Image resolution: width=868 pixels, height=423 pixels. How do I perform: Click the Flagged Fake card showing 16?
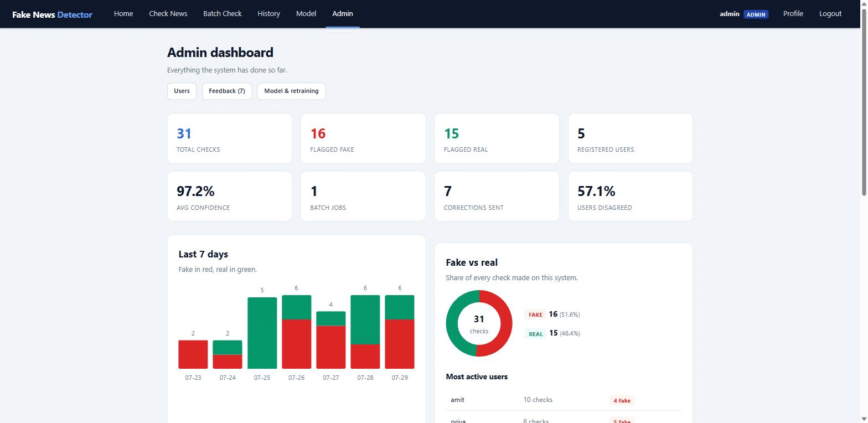point(363,138)
